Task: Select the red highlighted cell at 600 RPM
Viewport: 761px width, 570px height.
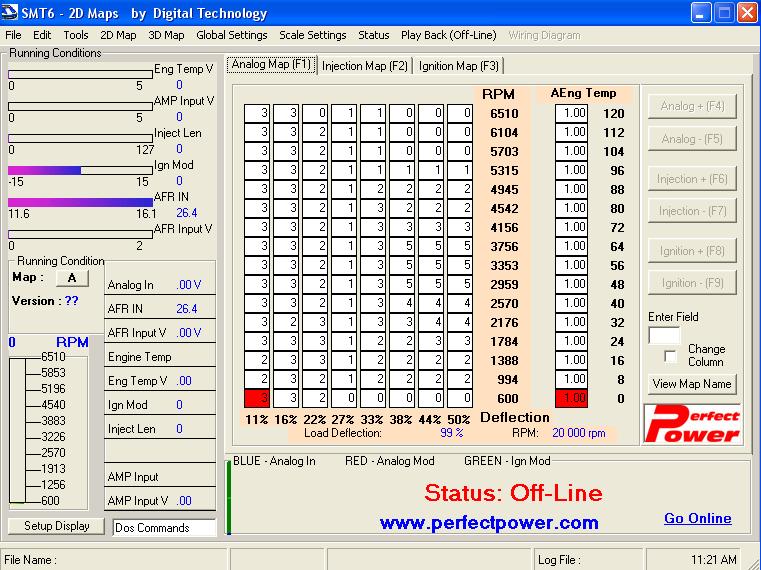Action: click(257, 398)
